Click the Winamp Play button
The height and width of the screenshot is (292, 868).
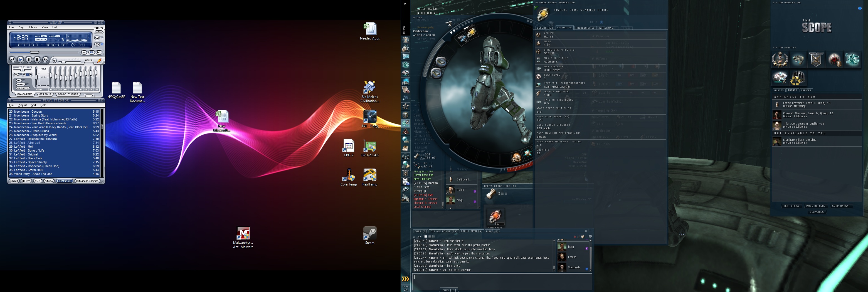[x=21, y=60]
